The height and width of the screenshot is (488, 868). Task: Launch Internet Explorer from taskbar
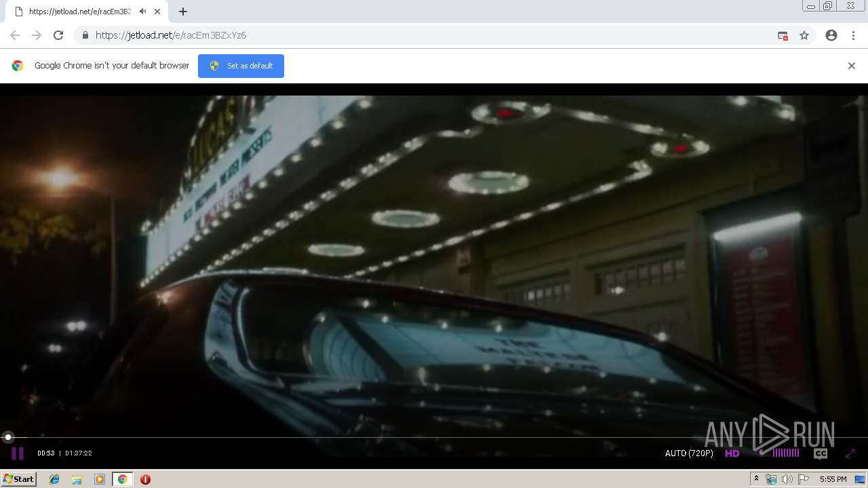coord(54,479)
